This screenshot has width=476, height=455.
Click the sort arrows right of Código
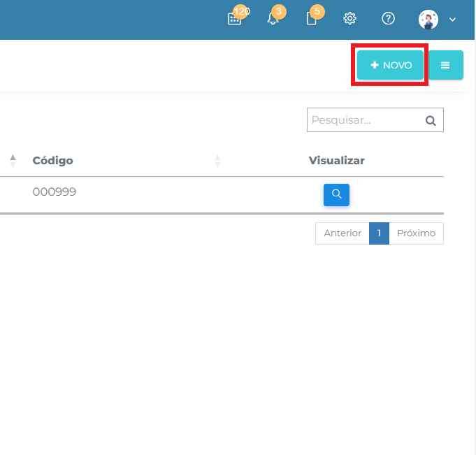[x=217, y=161]
